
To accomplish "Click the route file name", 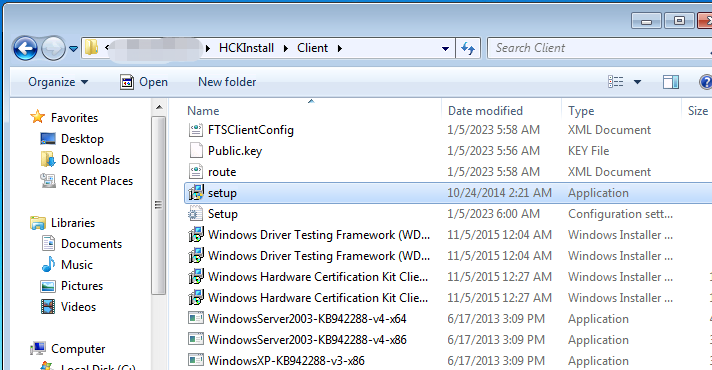I will tap(222, 172).
